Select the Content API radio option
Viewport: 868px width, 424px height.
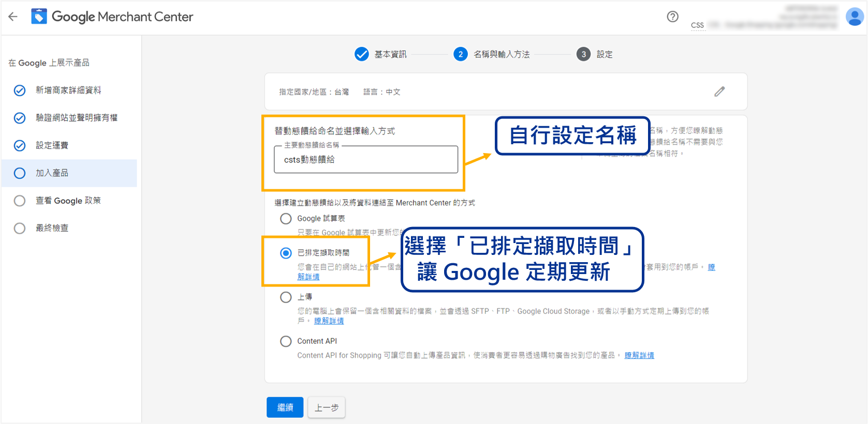[x=286, y=341]
